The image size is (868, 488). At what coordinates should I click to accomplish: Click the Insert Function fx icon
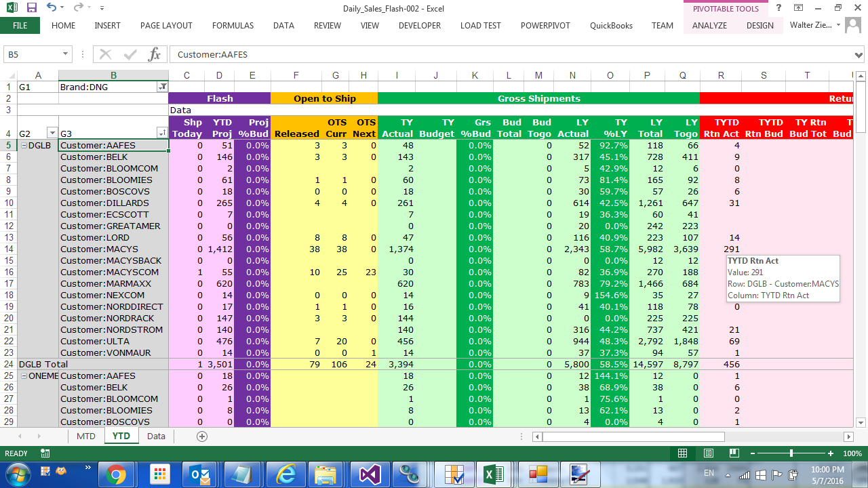click(155, 54)
